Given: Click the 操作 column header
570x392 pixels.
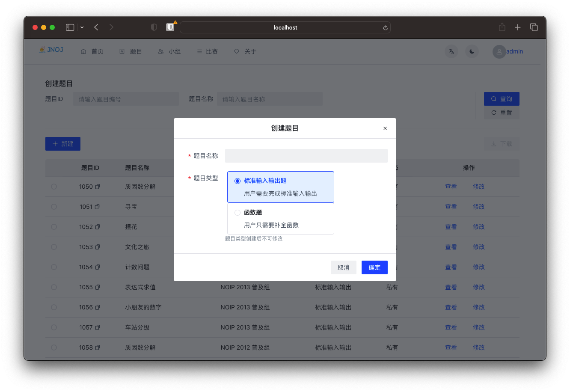Looking at the screenshot, I should [469, 168].
